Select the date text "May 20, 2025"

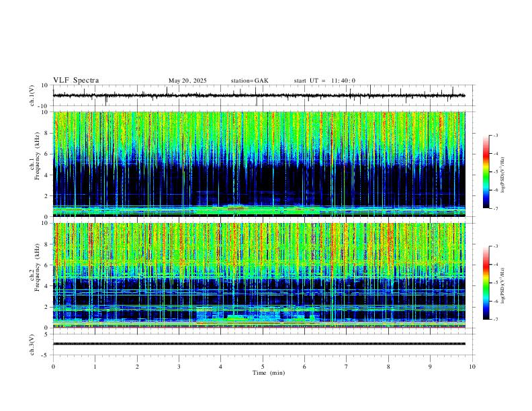(187, 81)
